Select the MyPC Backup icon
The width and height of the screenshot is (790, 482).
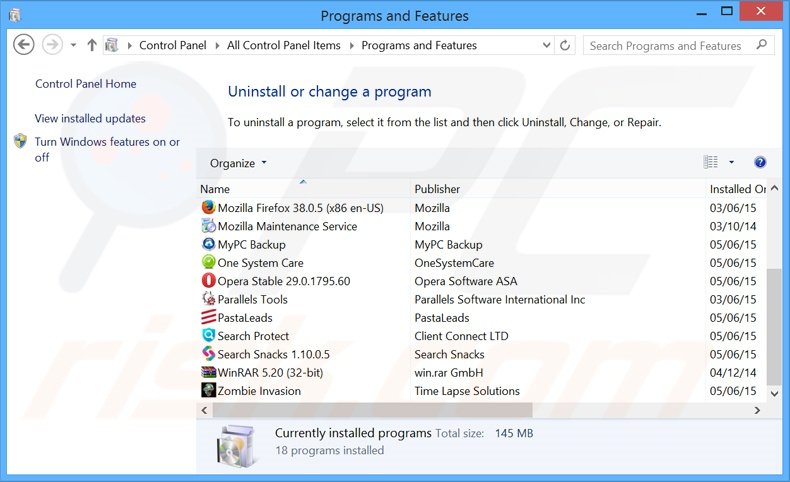click(208, 245)
